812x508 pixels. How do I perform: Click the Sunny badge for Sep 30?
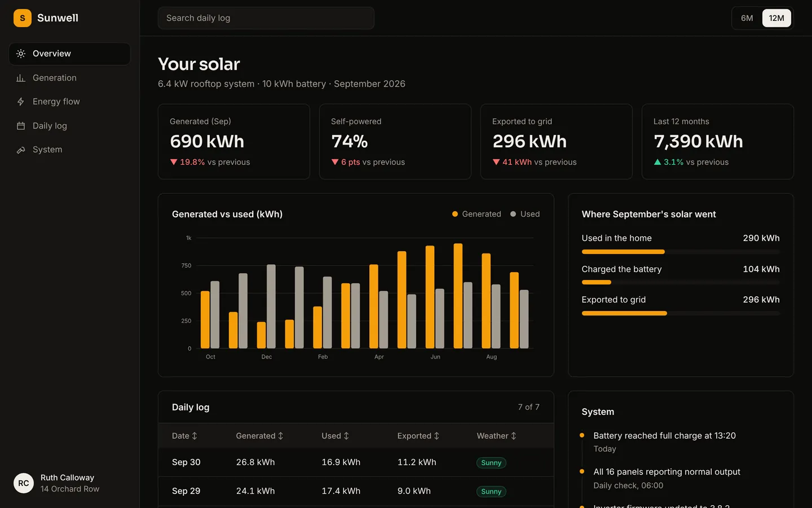pos(491,463)
